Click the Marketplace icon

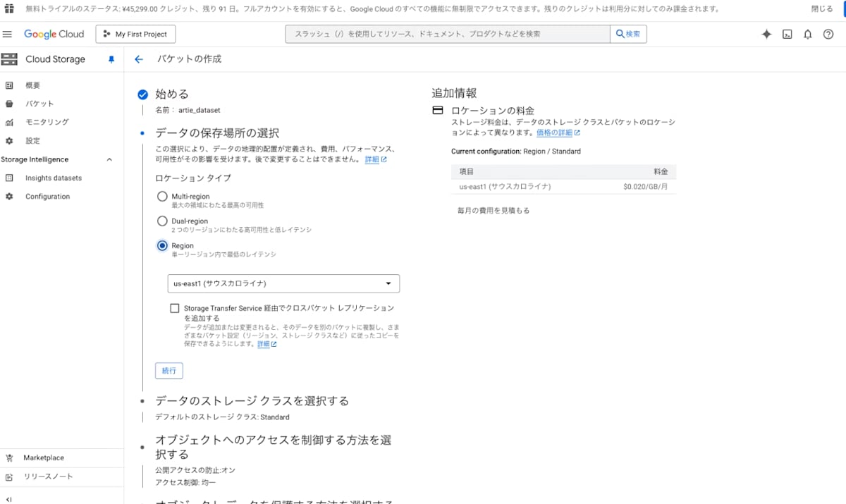9,457
